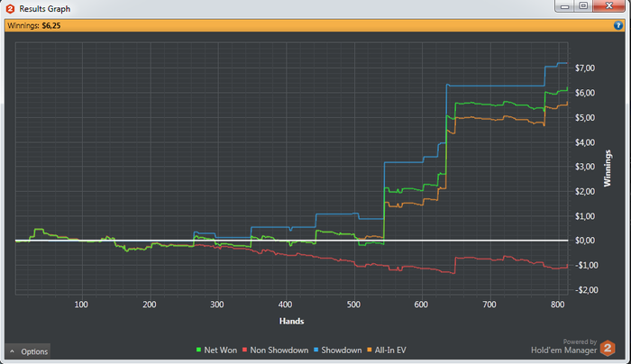Click the 800 hands axis label
This screenshot has height=364, width=631.
558,305
